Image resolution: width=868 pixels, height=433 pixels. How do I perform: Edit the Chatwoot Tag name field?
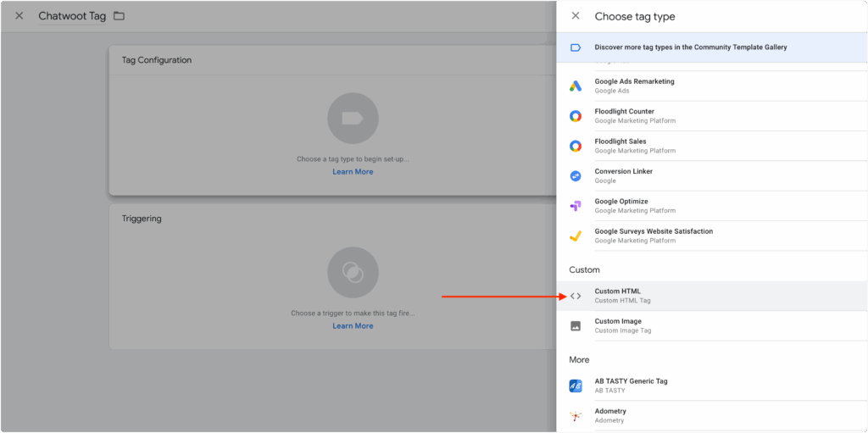72,16
